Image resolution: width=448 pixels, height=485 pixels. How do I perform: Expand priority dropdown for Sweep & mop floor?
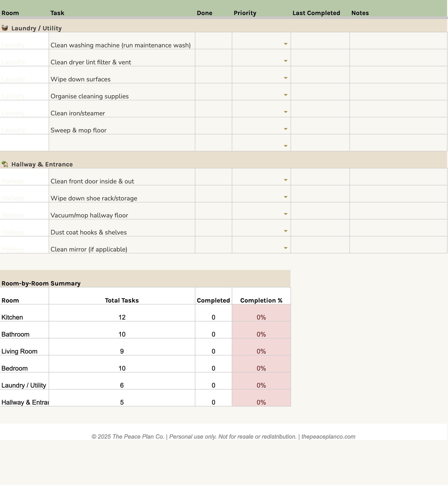285,129
